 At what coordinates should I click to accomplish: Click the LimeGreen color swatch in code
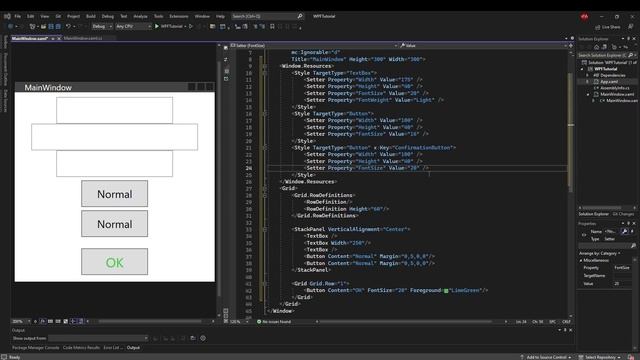pos(446,291)
